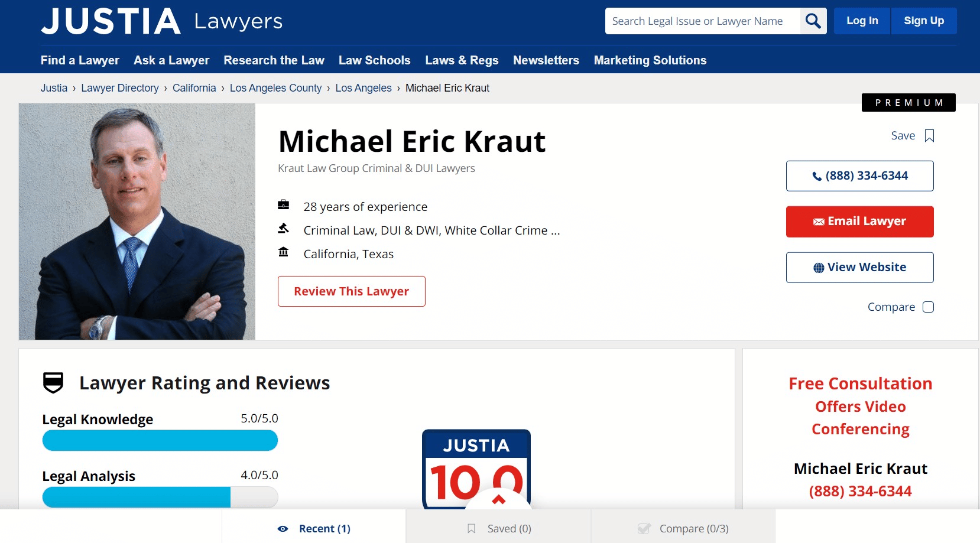Screen dimensions: 980x543
Task: Click the sidebar Michael Eric Kraut name
Action: click(861, 469)
